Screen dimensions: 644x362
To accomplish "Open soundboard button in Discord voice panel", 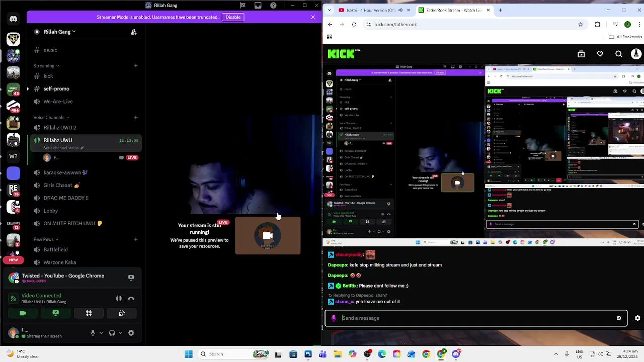I will 122,313.
